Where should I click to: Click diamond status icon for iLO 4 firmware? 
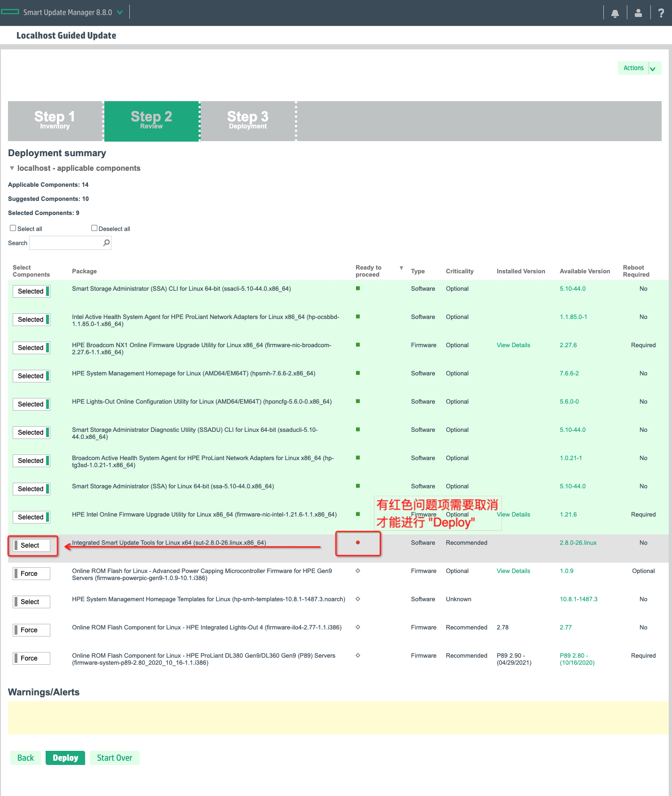tap(358, 627)
